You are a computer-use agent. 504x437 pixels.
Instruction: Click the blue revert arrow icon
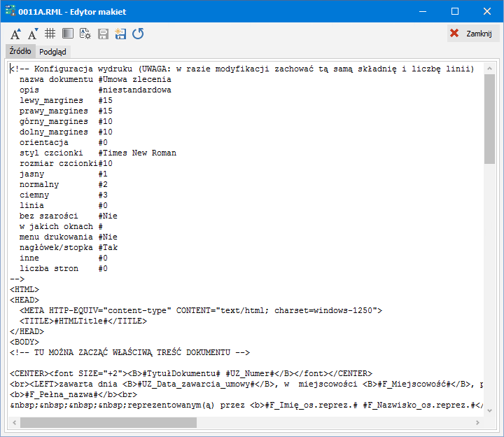click(x=138, y=34)
